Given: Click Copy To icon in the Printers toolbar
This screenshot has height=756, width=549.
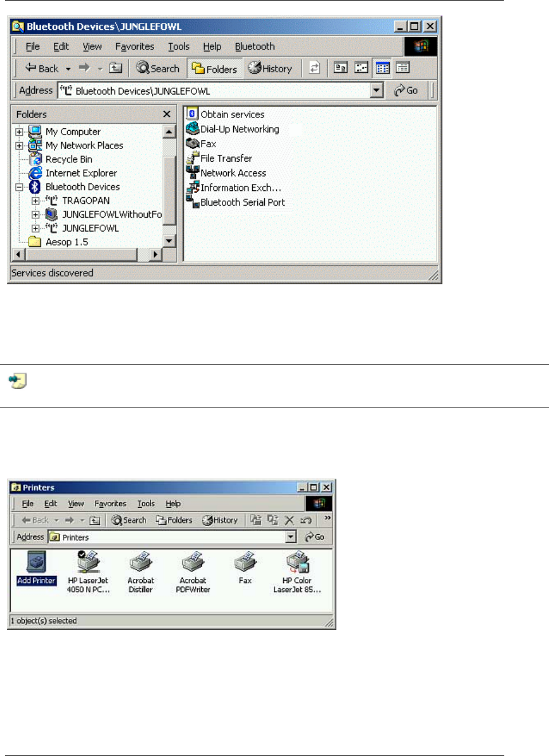Looking at the screenshot, I should [273, 520].
